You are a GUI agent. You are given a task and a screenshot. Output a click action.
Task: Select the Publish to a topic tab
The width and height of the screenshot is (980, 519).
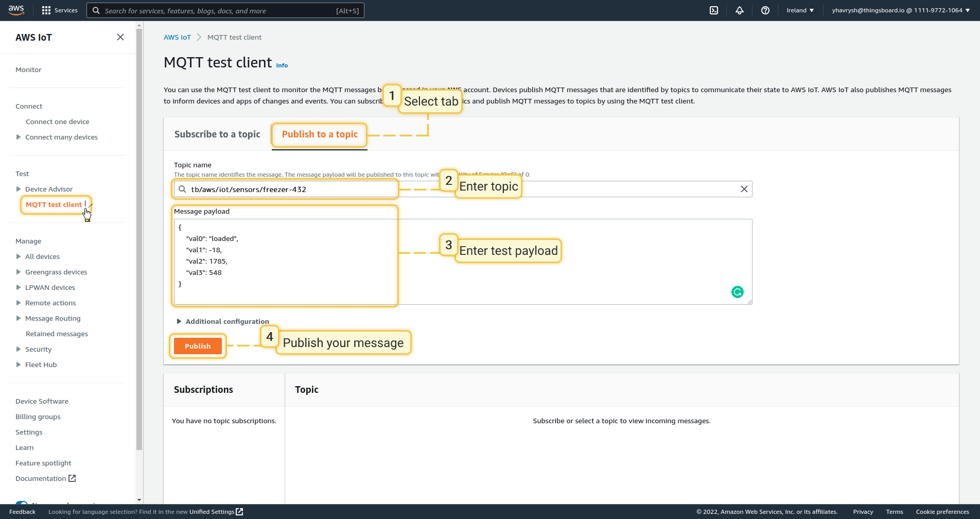[320, 134]
